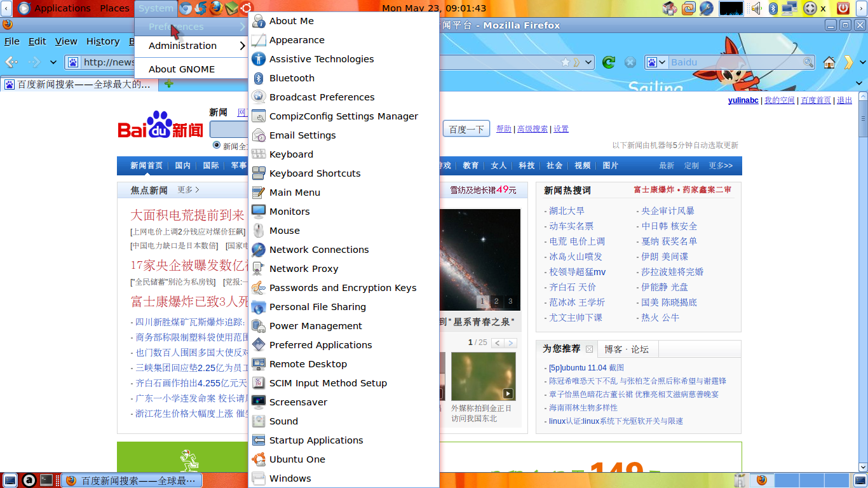Viewport: 868px width, 488px height.
Task: Open Startup Applications preferences
Action: click(344, 440)
